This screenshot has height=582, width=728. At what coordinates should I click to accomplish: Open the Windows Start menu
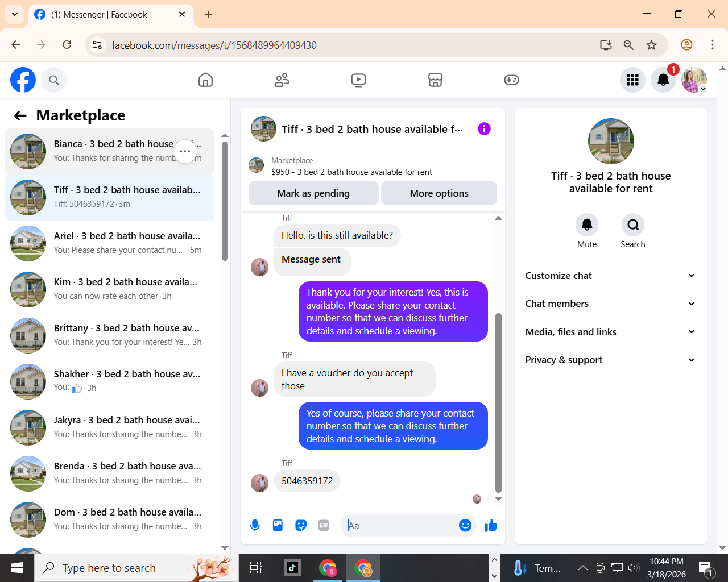(17, 568)
